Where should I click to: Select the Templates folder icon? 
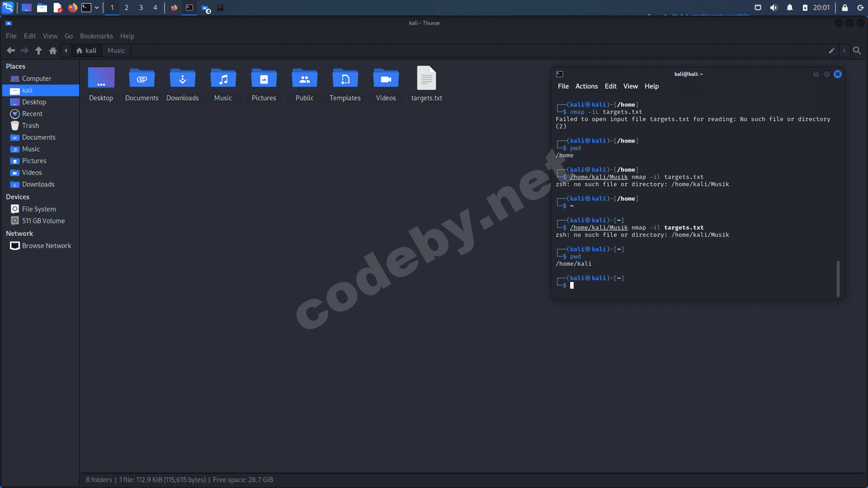(345, 79)
